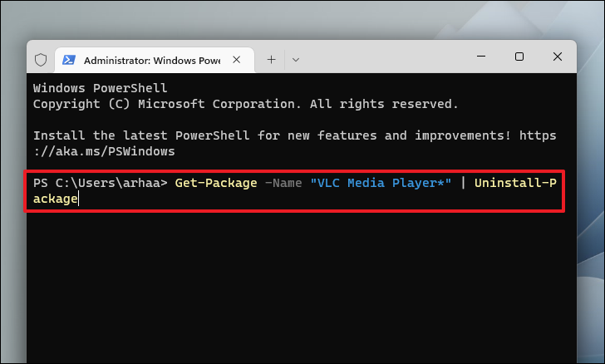The image size is (605, 364).
Task: Open a new tab with the plus button
Action: pos(271,60)
